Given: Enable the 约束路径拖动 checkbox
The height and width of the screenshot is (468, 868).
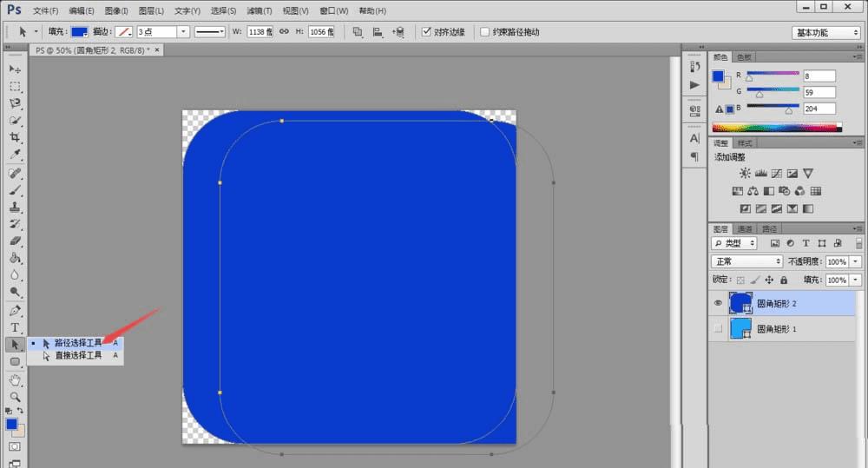Looking at the screenshot, I should [485, 31].
